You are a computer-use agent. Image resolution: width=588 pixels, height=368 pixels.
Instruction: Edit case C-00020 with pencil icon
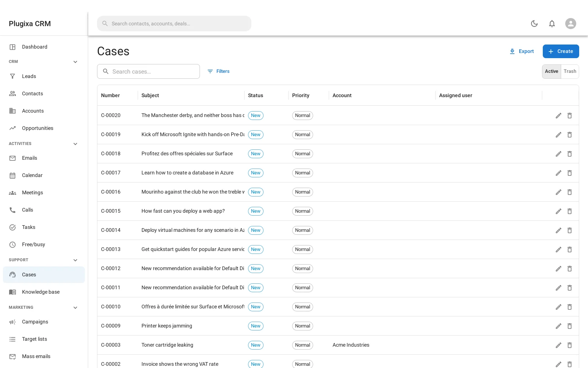pyautogui.click(x=559, y=116)
